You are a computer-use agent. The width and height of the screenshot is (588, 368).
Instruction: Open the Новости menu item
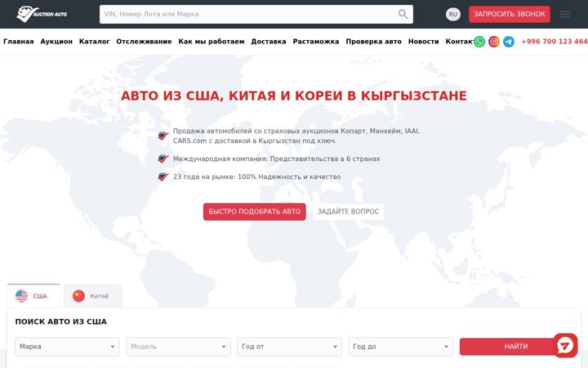tap(423, 42)
